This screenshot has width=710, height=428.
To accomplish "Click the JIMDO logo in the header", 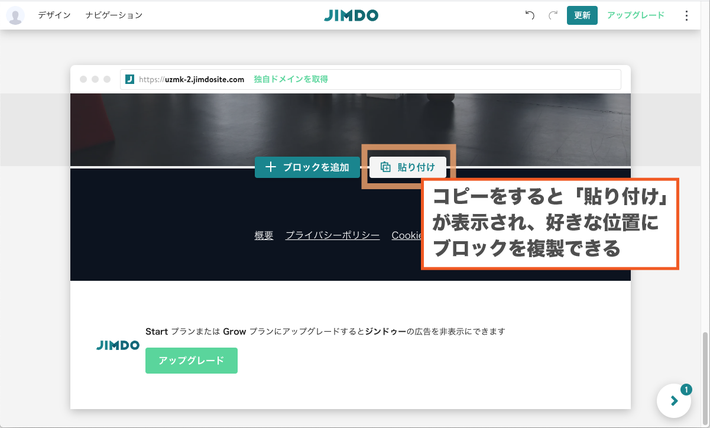I will pos(351,15).
